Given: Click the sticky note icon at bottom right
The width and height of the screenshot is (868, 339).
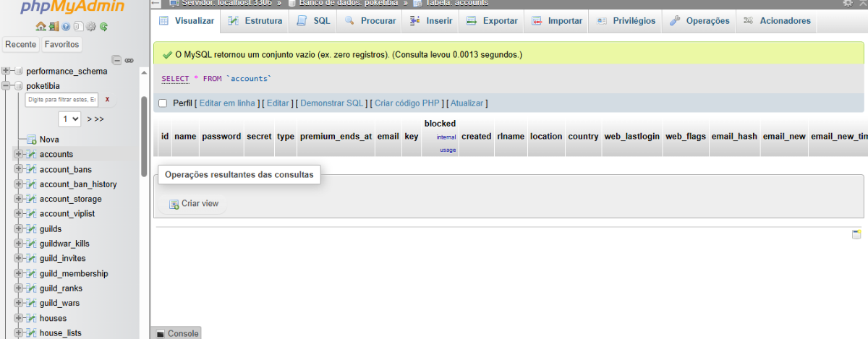Looking at the screenshot, I should coord(856,234).
